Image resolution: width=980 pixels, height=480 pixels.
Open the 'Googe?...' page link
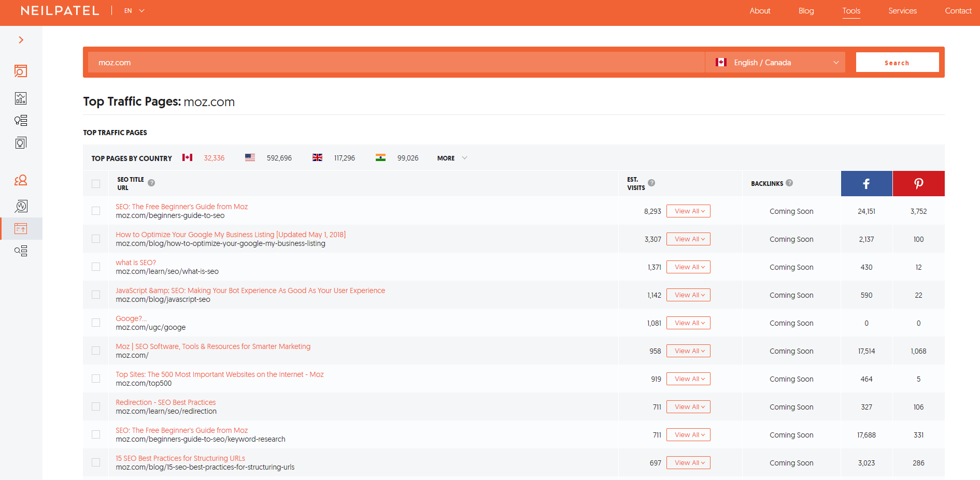[131, 318]
